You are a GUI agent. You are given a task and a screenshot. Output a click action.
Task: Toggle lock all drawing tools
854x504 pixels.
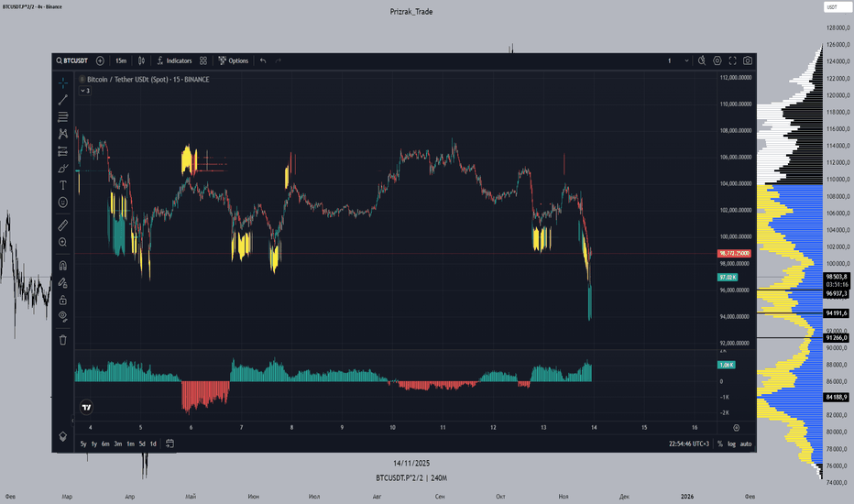62,299
